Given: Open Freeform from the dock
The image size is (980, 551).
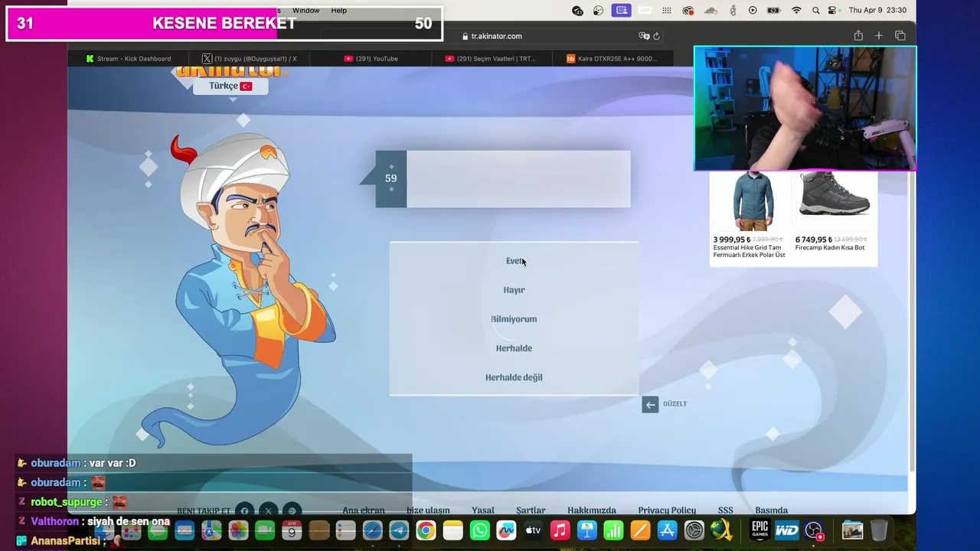Looking at the screenshot, I should (x=507, y=530).
